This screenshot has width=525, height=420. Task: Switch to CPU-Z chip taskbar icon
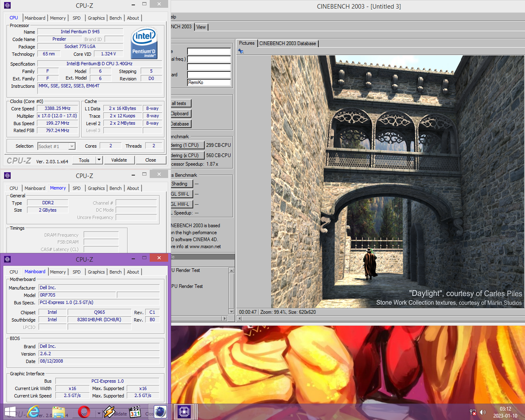point(184,412)
